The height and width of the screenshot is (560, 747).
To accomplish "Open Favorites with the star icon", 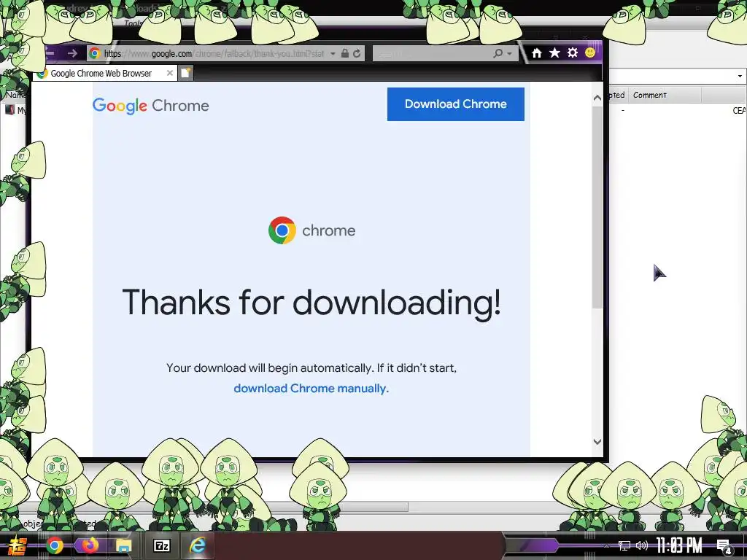I will [554, 52].
